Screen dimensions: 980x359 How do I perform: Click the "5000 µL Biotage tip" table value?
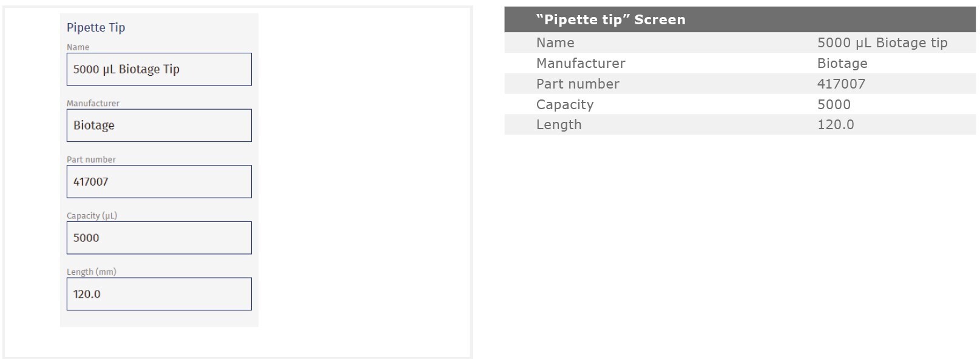tap(882, 42)
